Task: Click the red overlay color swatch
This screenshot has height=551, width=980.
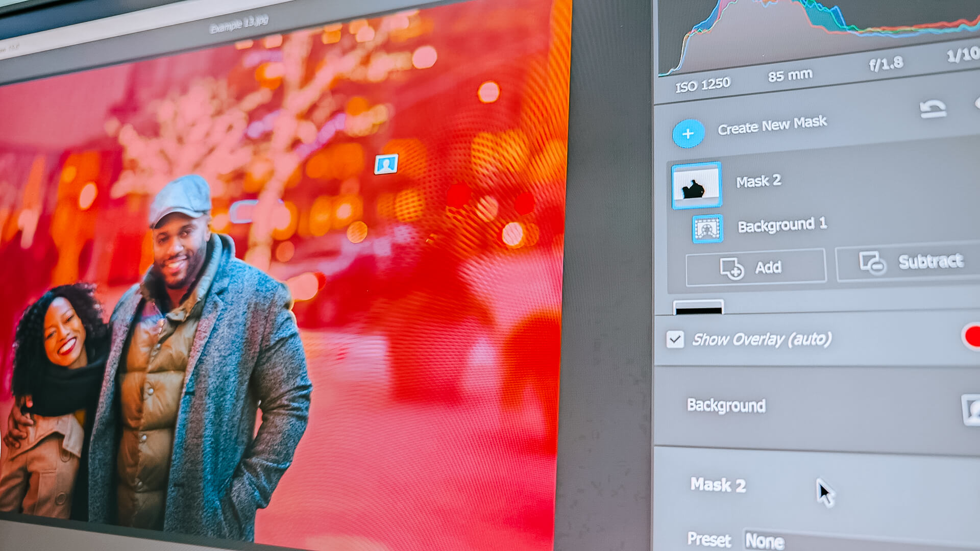Action: (972, 337)
